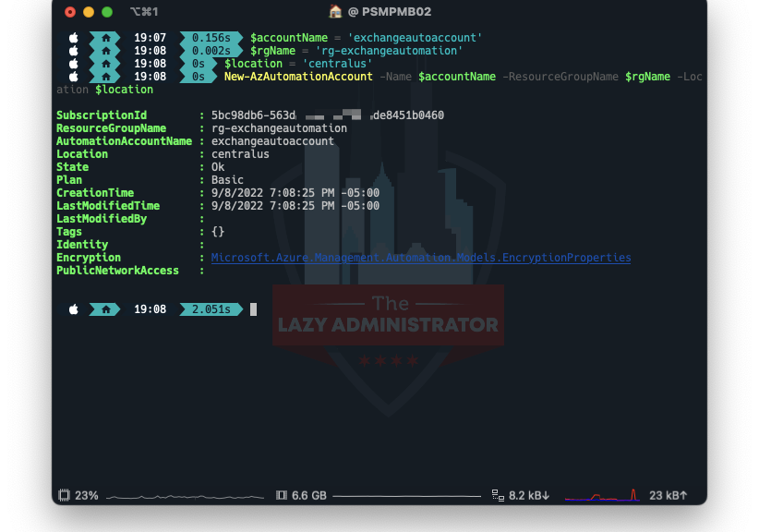
Task: Click the 0.002s duration segment
Action: point(211,51)
